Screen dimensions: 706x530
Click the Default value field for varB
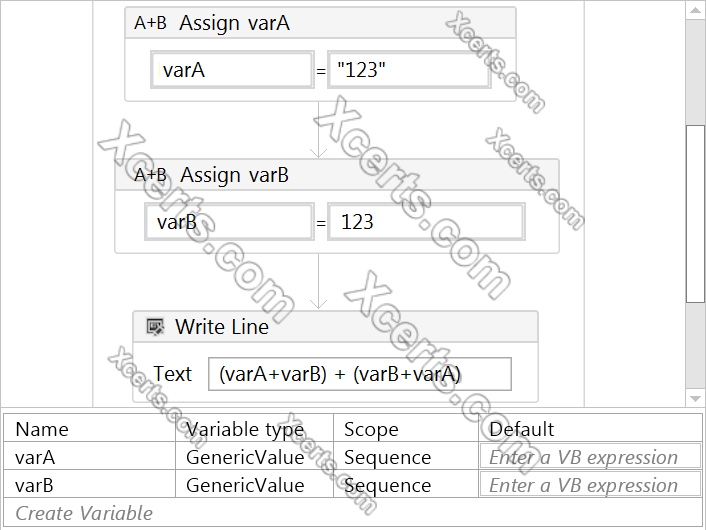pos(583,486)
